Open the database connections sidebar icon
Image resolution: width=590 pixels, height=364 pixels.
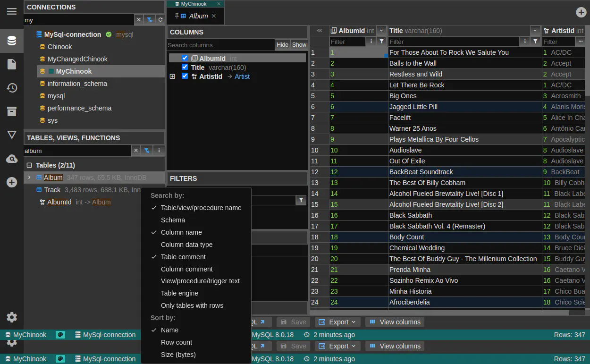12,41
